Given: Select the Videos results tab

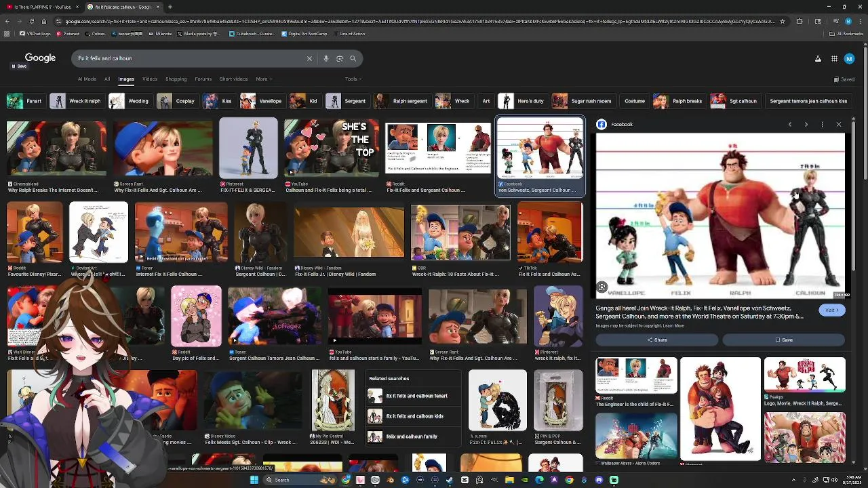Looking at the screenshot, I should pyautogui.click(x=150, y=79).
